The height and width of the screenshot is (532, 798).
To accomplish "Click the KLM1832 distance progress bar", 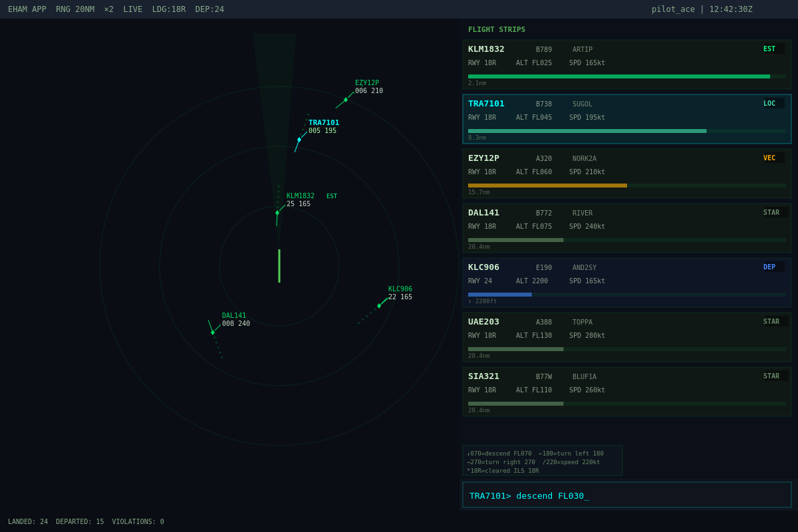I will click(627, 76).
